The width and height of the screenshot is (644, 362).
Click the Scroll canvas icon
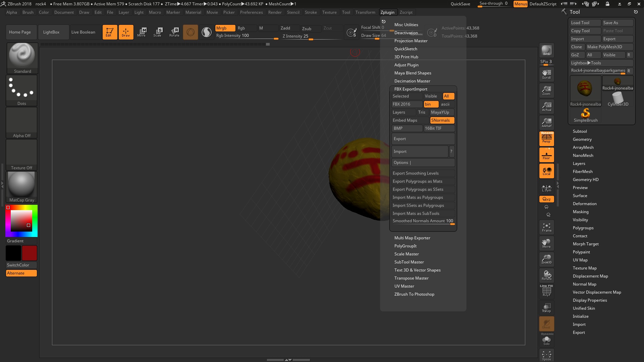point(546,74)
